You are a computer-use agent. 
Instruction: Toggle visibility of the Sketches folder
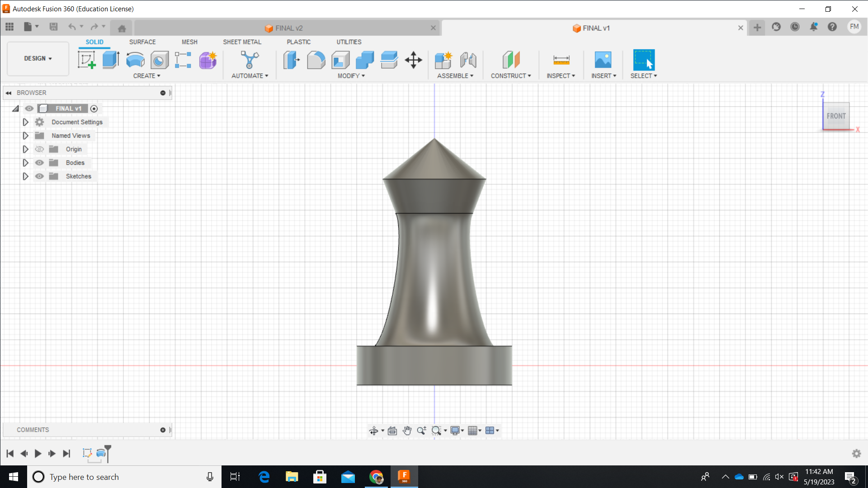coord(39,176)
